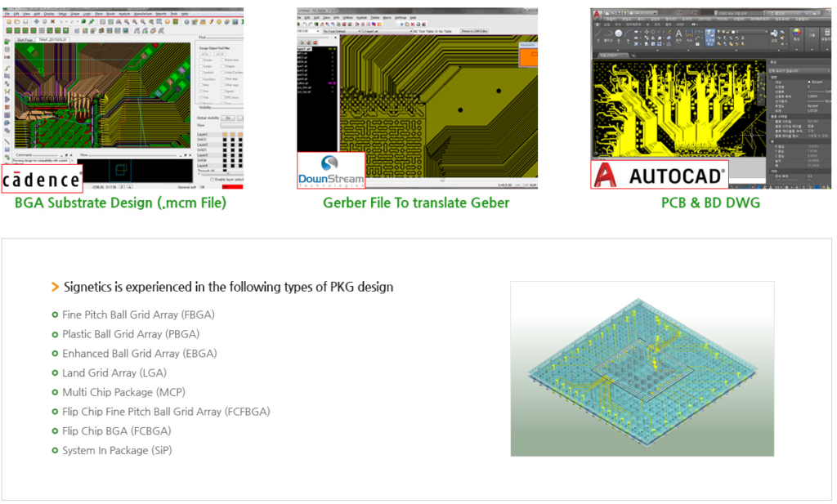837x504 pixels.
Task: Open the red A AutoCAD application menu
Action: point(597,14)
